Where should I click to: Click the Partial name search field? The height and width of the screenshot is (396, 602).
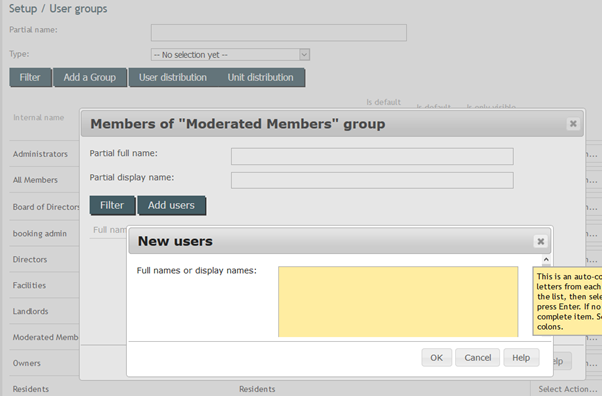pyautogui.click(x=279, y=33)
